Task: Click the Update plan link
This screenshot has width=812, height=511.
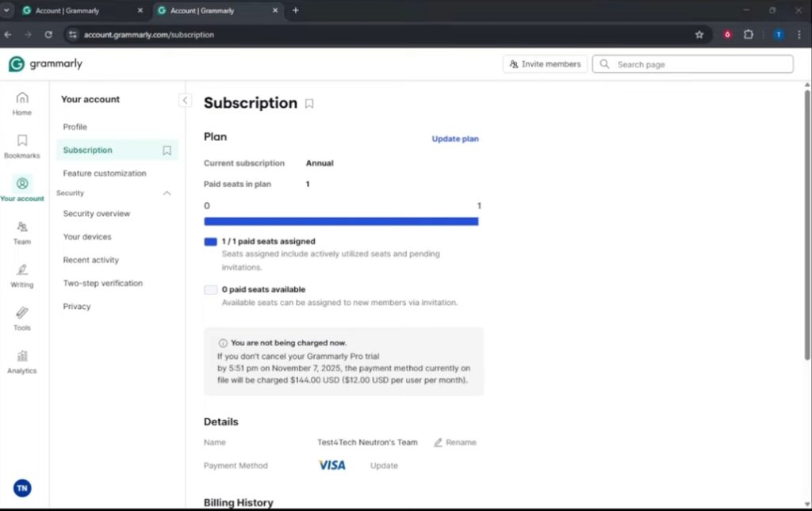Action: click(x=455, y=139)
